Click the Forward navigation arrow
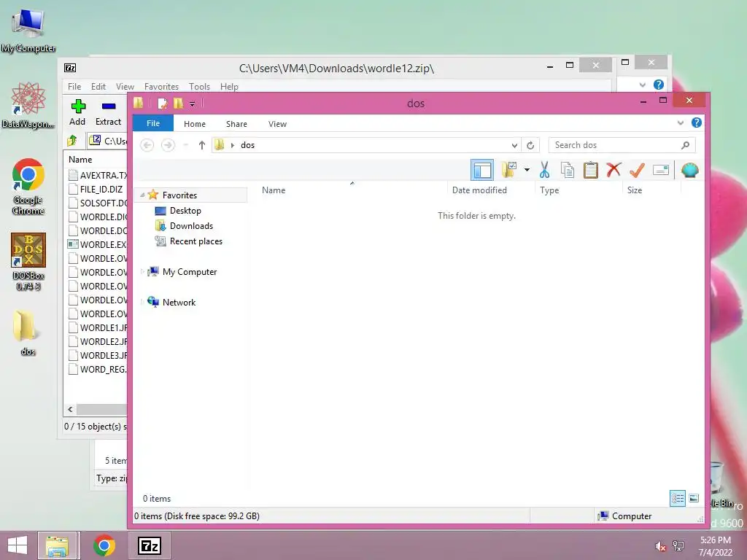This screenshot has width=747, height=560. [168, 145]
